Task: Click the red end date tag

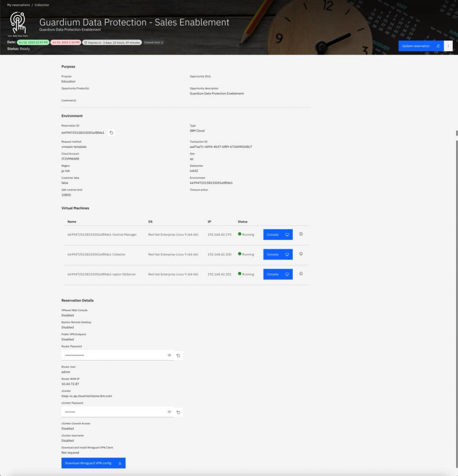Action: [66, 43]
